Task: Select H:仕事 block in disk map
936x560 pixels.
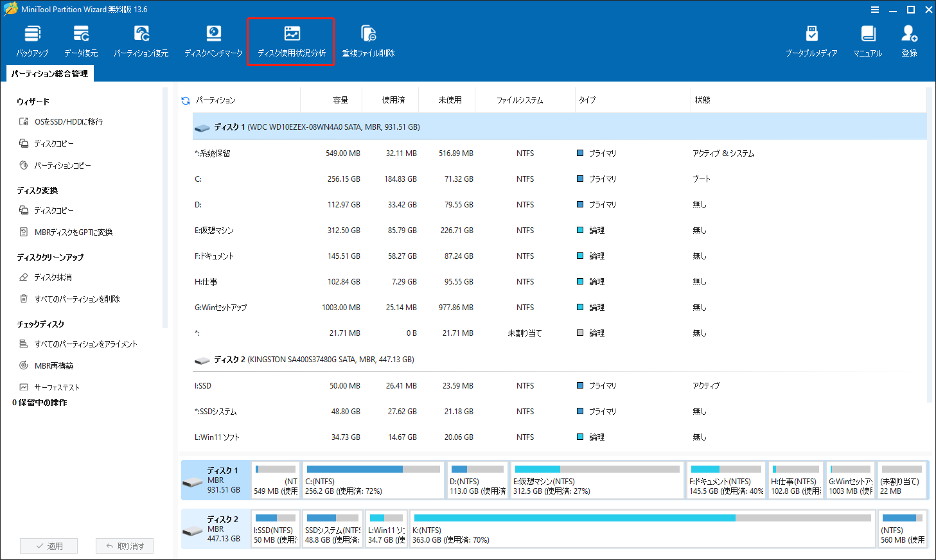Action: tap(796, 480)
